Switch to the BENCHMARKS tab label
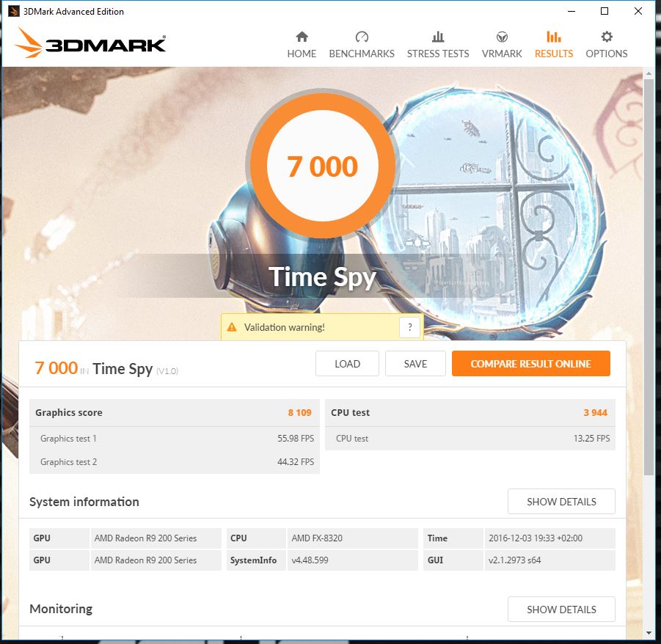Image resolution: width=661 pixels, height=644 pixels. pyautogui.click(x=362, y=54)
